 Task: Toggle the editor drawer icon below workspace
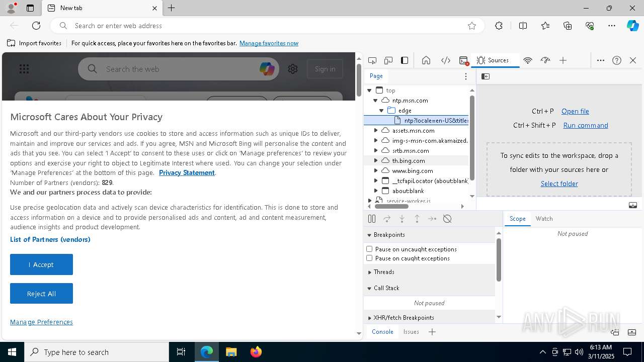tap(633, 205)
